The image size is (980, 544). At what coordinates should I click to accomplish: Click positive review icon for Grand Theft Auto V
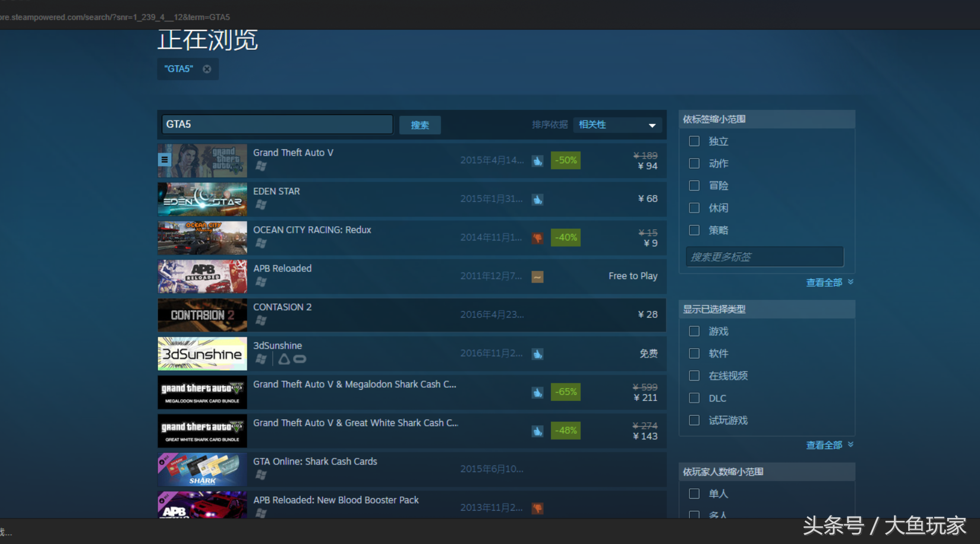click(537, 161)
